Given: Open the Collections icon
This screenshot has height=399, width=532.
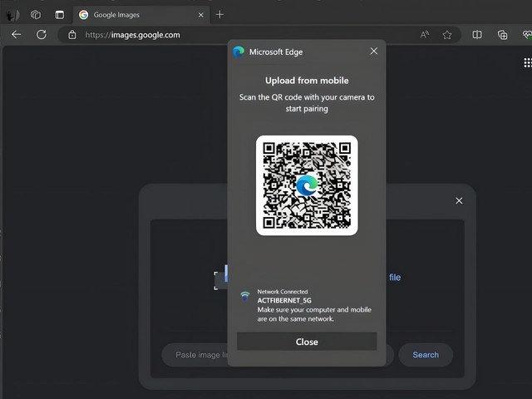Looking at the screenshot, I should [502, 35].
